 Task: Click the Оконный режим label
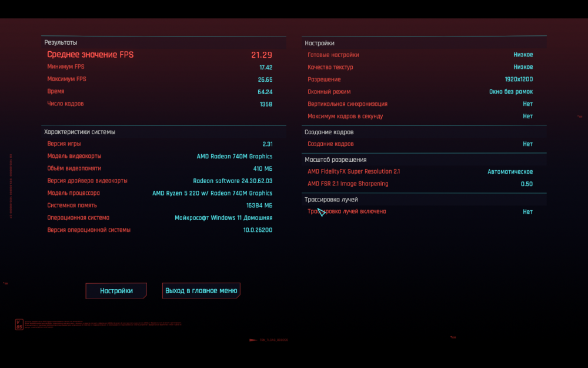(x=329, y=92)
